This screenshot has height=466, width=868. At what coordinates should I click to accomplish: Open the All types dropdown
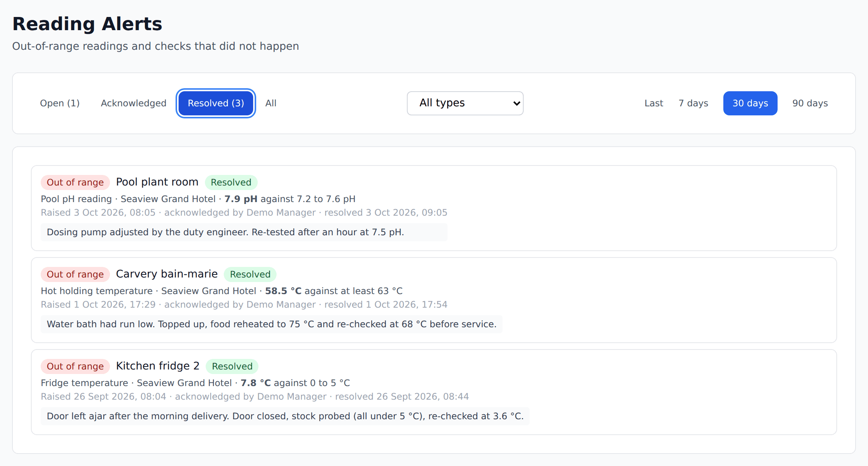pos(465,103)
